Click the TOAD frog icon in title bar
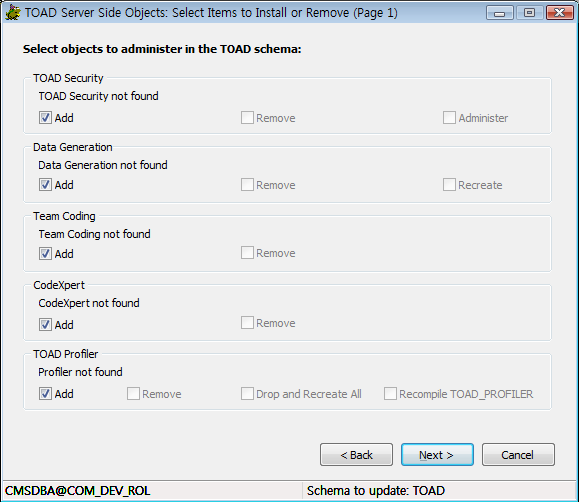The image size is (579, 502). tap(13, 12)
